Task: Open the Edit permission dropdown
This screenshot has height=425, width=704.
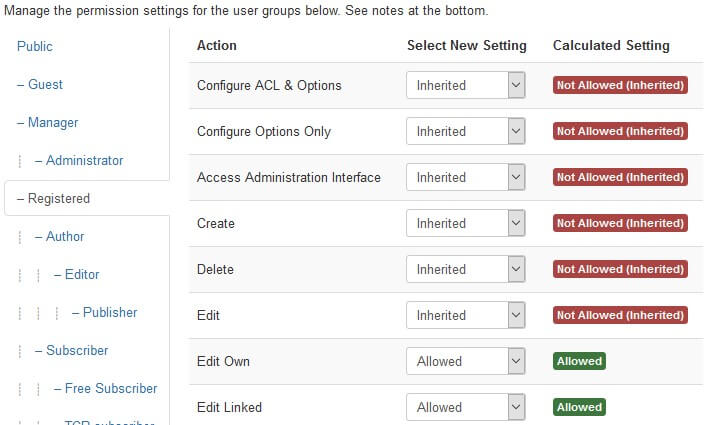Action: tap(465, 315)
